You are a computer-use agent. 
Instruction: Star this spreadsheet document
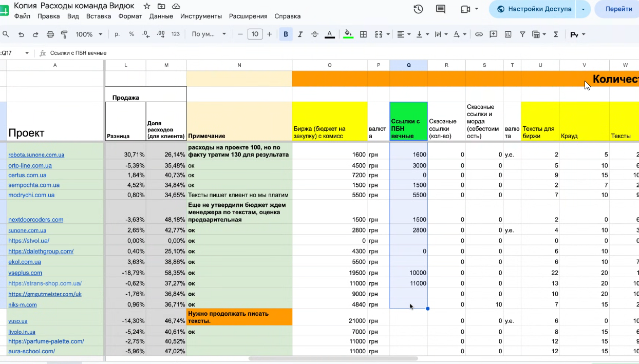pos(147,6)
